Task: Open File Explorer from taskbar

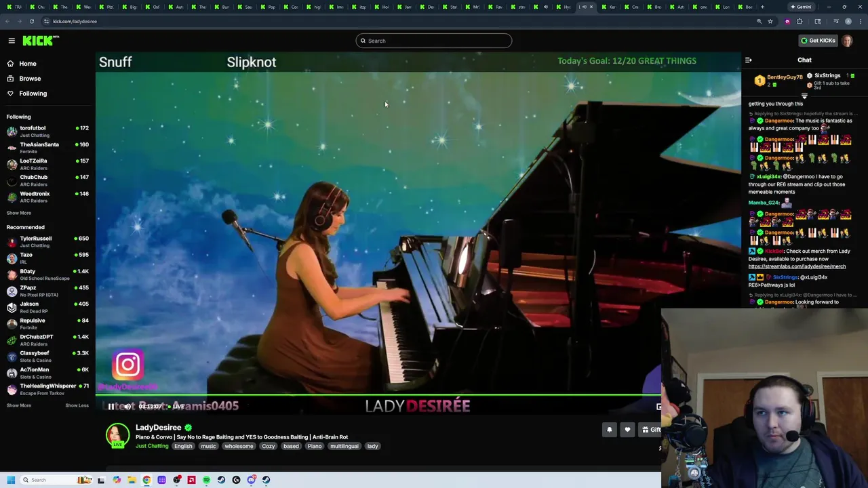Action: 132,480
